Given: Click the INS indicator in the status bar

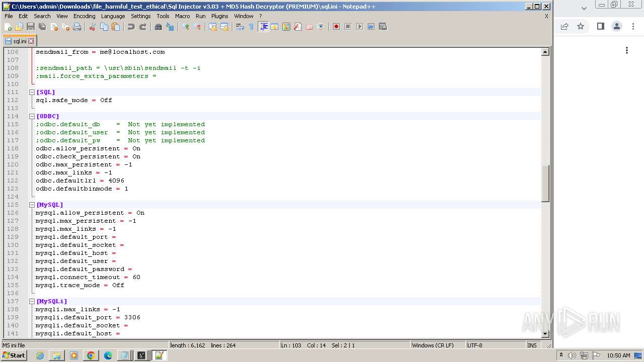Looking at the screenshot, I should coord(532,345).
